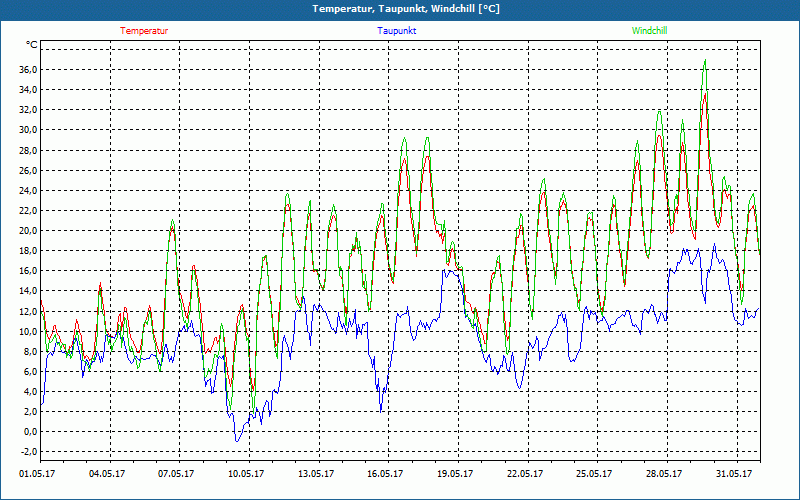Click the 31.05.17 date label
800x500 pixels.
(734, 474)
